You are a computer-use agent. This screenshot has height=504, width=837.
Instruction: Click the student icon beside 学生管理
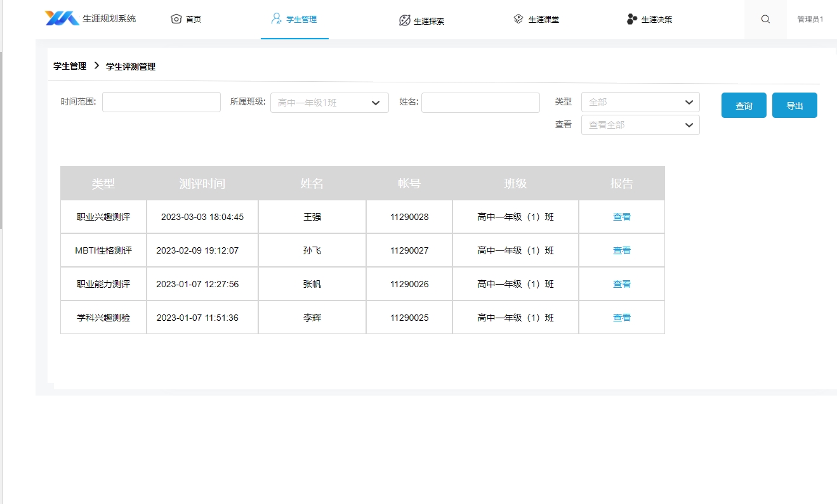276,18
